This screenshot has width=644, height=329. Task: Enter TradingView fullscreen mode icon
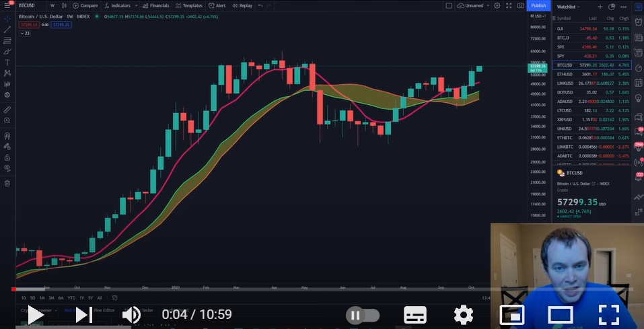[509, 6]
